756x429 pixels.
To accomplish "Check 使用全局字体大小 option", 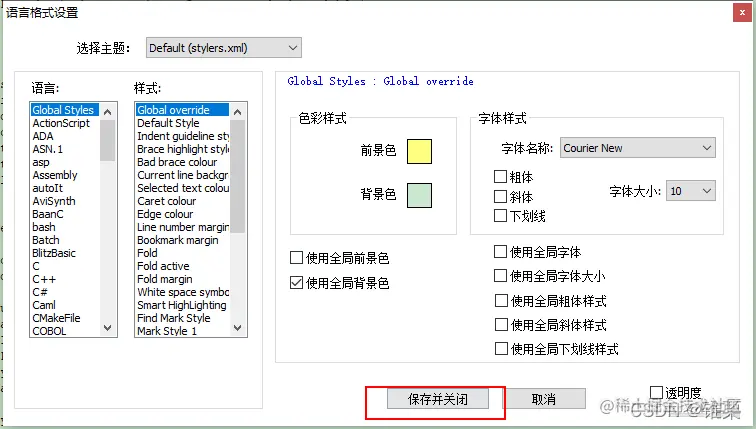I will pos(500,276).
